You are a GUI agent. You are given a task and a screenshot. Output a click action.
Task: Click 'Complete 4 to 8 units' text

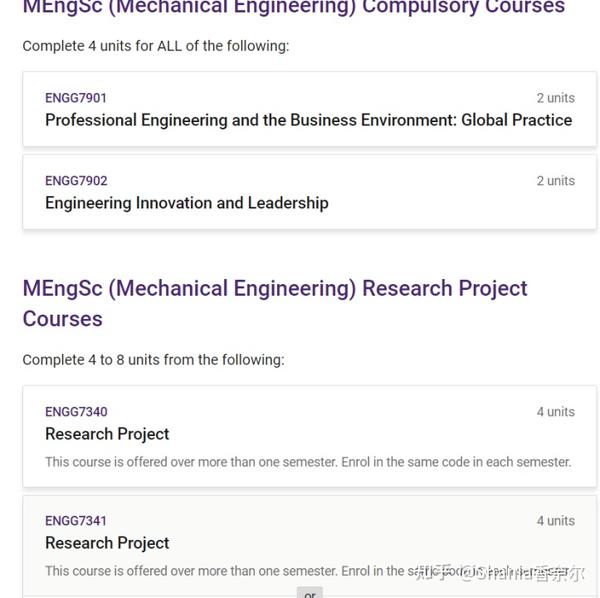point(153,360)
